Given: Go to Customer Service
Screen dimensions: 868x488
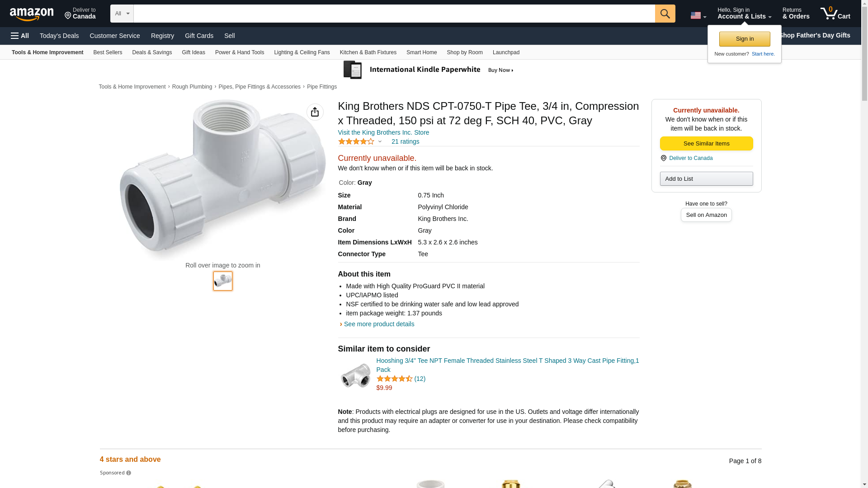Looking at the screenshot, I should (x=115, y=36).
